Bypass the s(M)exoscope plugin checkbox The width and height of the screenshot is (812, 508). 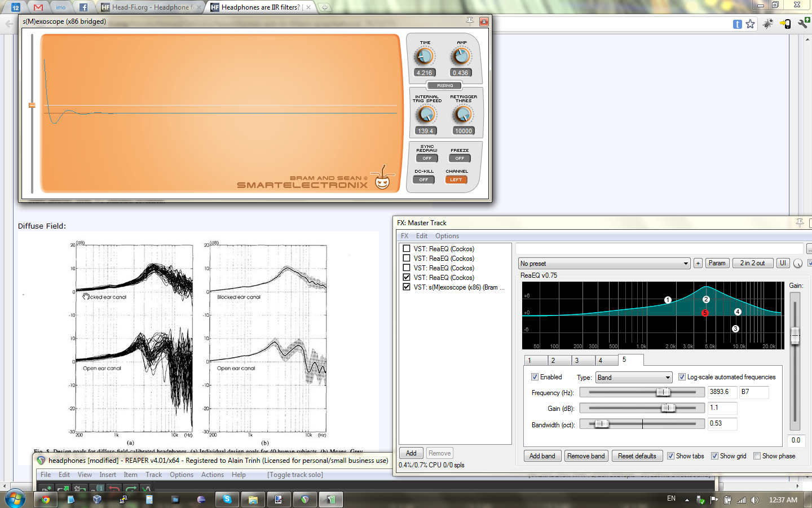[x=406, y=287]
